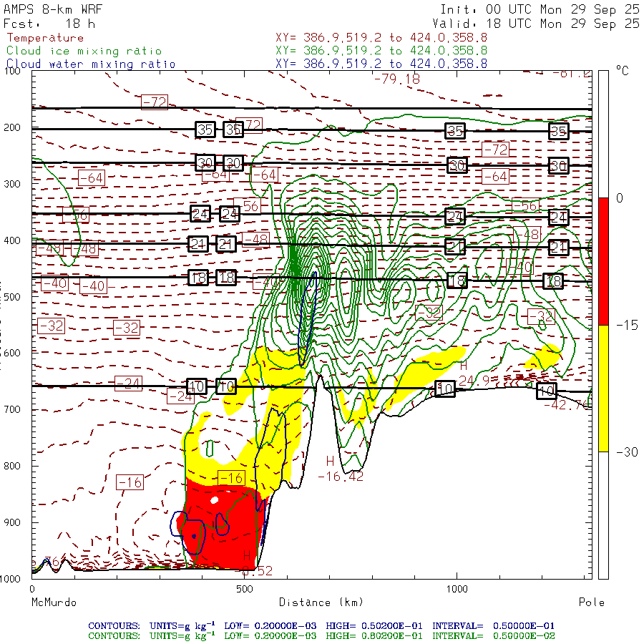Click the blue "Cloud water mixing ratio" label
This screenshot has height=644, width=644.
click(91, 64)
